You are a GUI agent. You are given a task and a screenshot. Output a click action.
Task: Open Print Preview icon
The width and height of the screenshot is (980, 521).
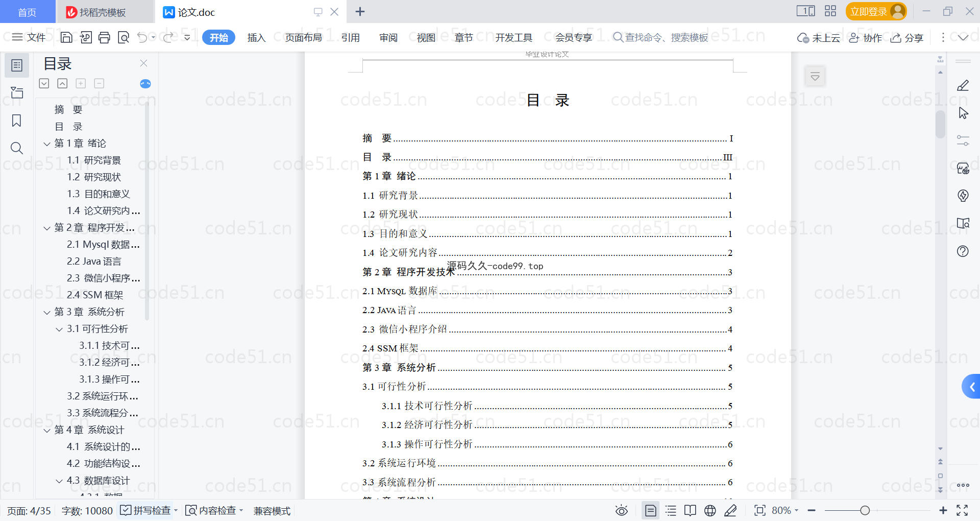(x=124, y=37)
